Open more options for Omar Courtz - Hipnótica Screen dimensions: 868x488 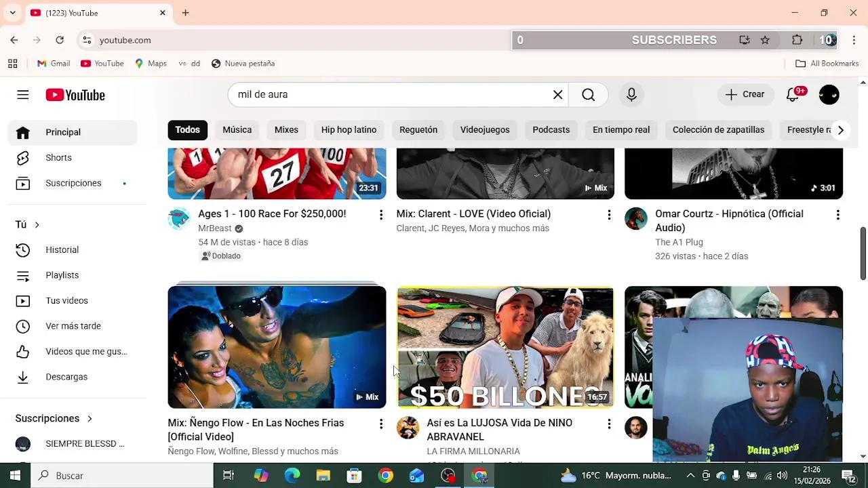837,215
